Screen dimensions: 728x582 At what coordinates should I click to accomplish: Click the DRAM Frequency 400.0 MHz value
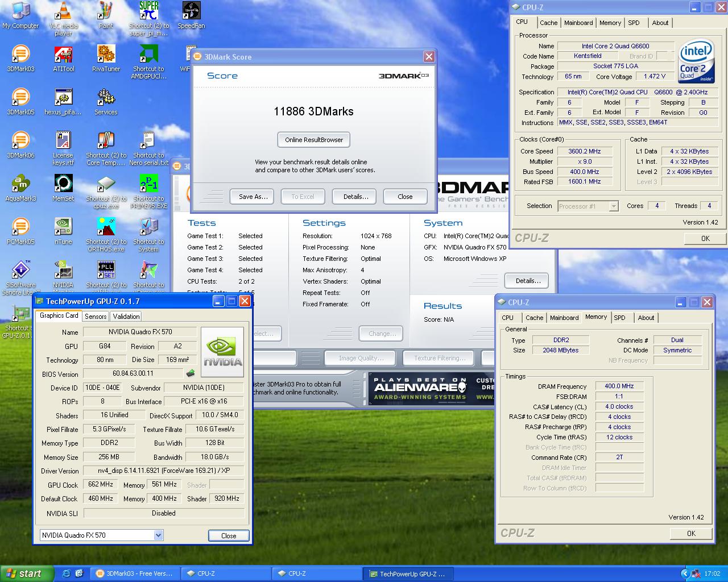(x=619, y=386)
